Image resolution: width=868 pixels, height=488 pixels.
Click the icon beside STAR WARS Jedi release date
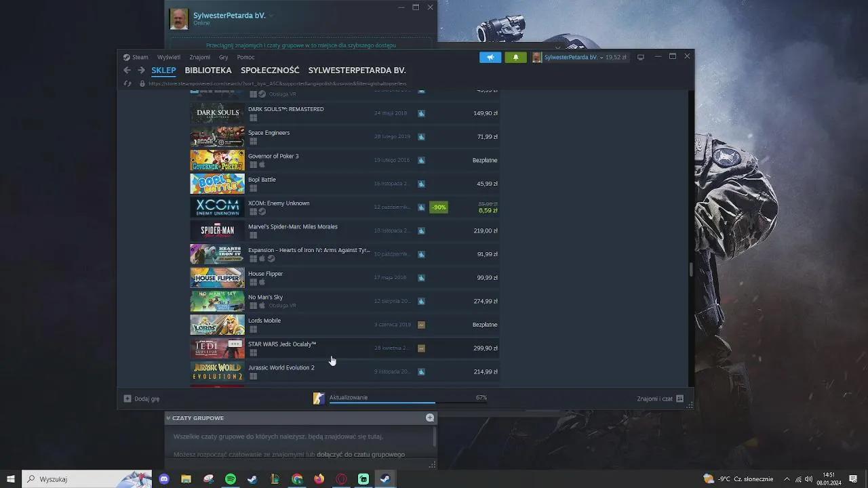click(x=421, y=348)
